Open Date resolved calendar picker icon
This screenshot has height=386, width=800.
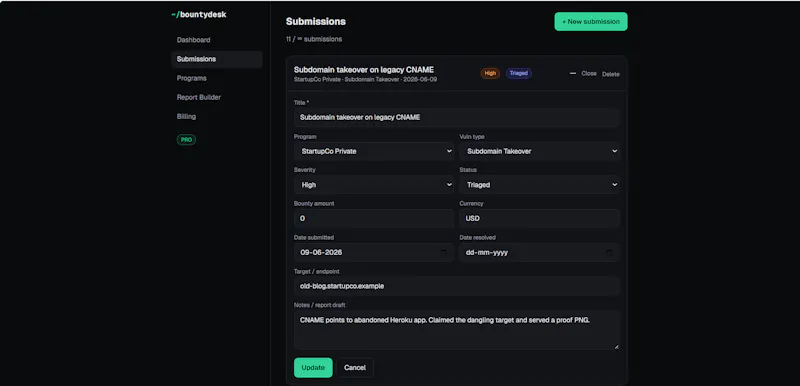[609, 252]
